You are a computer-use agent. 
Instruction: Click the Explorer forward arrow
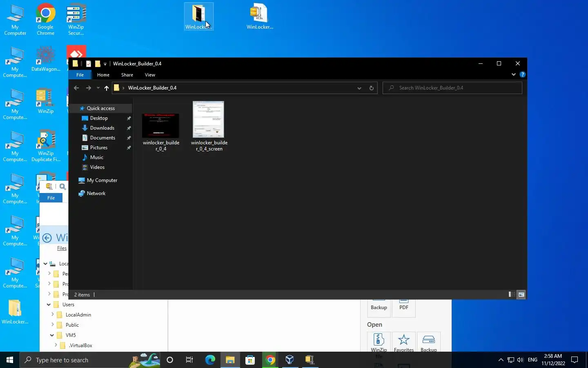coord(88,88)
